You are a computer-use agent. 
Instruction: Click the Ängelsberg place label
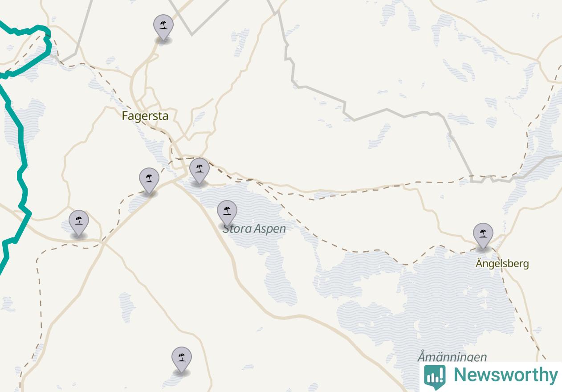pos(502,263)
